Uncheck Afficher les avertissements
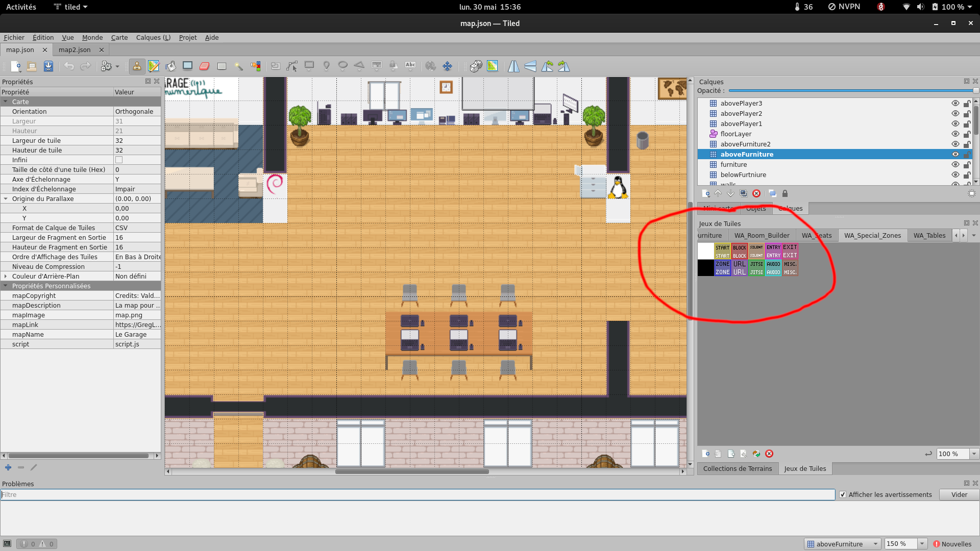This screenshot has width=980, height=551. pos(843,494)
